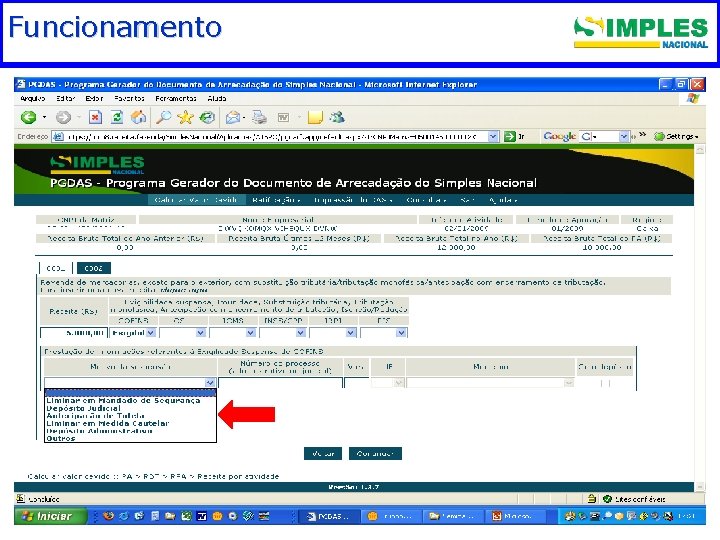
Task: Open the CSLL column dropdown
Action: point(201,332)
